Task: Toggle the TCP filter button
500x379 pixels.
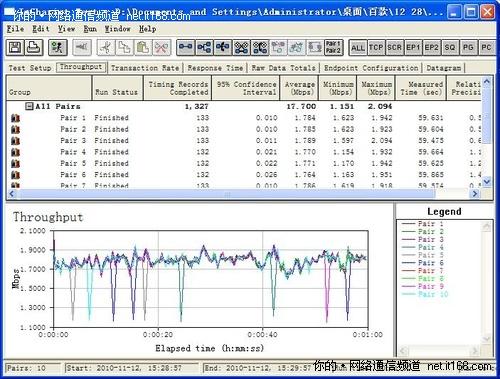Action: [376, 48]
